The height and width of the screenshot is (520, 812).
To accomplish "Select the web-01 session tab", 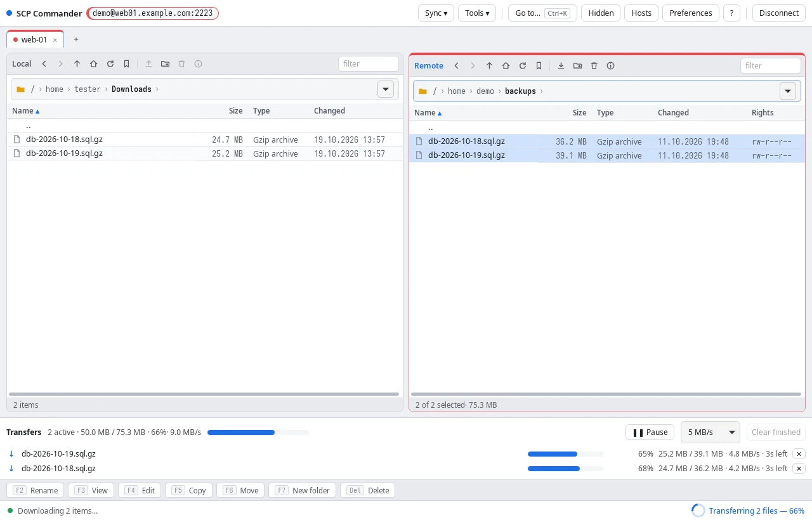I will tap(35, 39).
